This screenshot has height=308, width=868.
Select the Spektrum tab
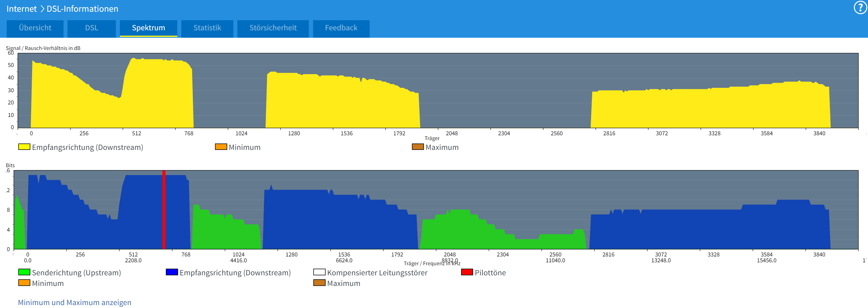click(148, 28)
